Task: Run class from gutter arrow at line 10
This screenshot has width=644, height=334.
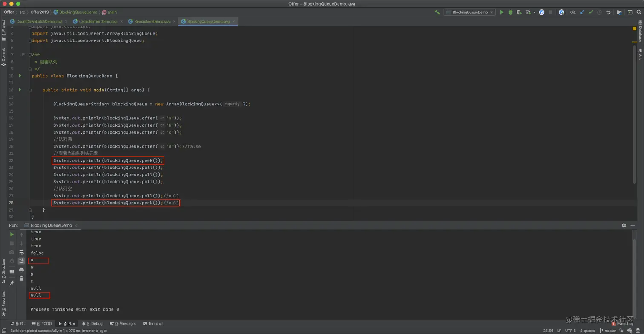Action: tap(20, 76)
